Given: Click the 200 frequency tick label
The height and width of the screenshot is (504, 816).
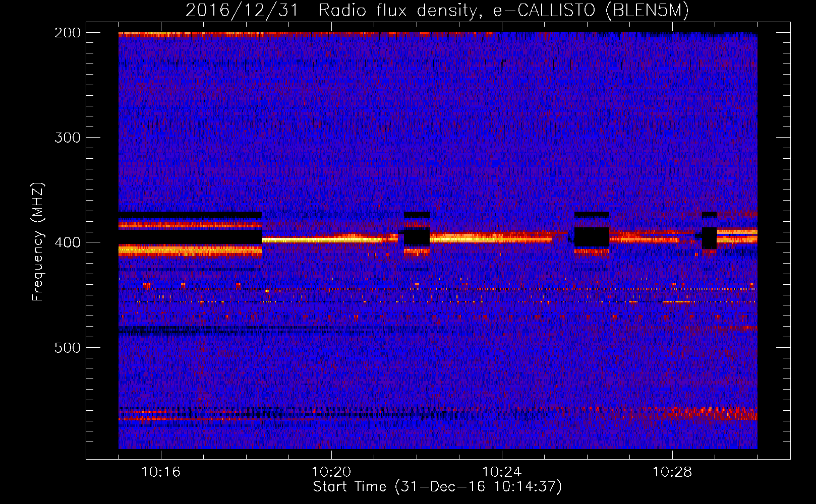Looking at the screenshot, I should (68, 33).
